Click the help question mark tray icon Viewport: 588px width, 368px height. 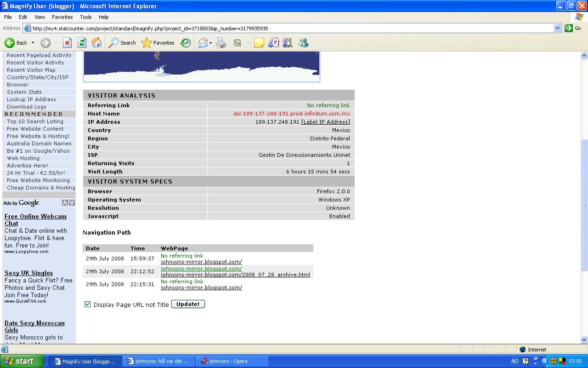[526, 361]
